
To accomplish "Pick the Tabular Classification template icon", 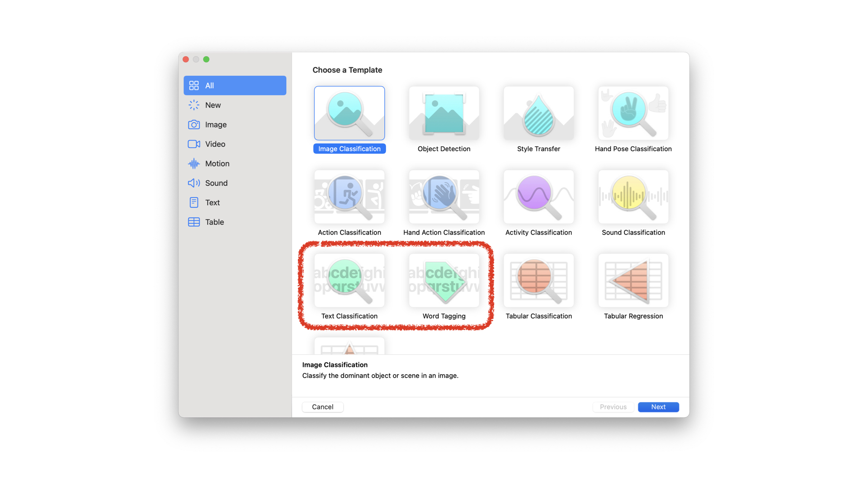I will tap(538, 280).
